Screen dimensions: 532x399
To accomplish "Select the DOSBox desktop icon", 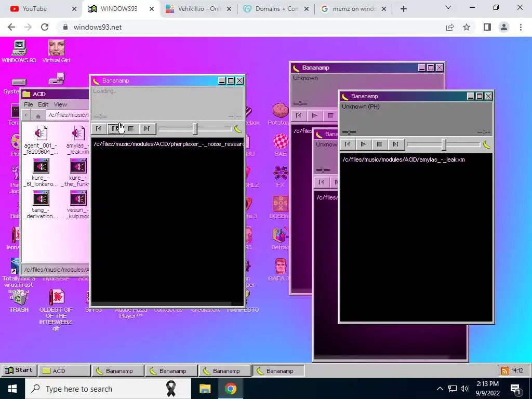I will pyautogui.click(x=281, y=207).
